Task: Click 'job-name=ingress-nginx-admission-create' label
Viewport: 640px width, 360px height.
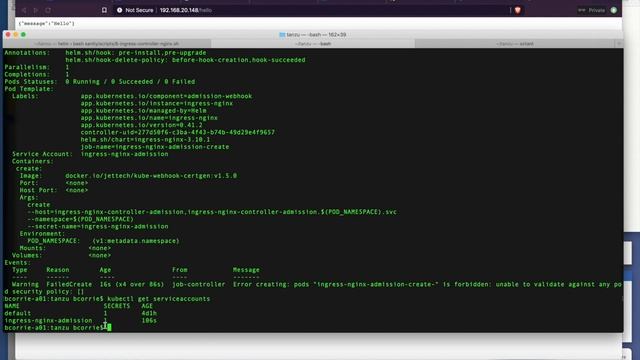Action: (155, 147)
